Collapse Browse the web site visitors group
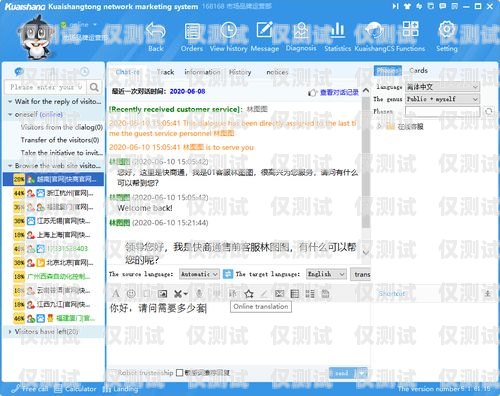Viewport: 500px width, 396px height. click(10, 166)
